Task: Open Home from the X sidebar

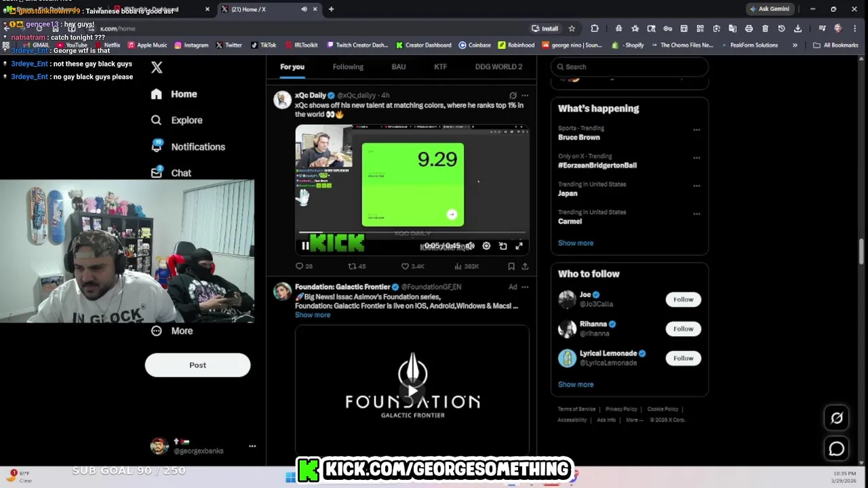Action: pos(174,94)
